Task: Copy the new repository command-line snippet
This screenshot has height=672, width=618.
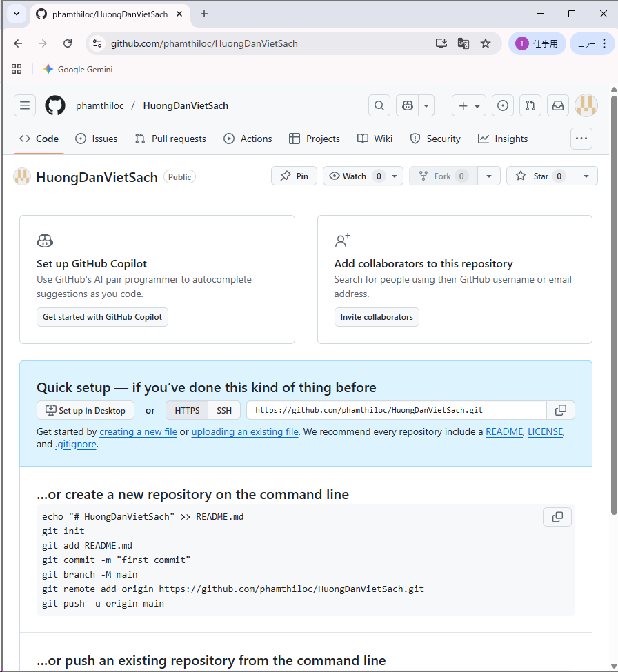Action: pyautogui.click(x=557, y=517)
